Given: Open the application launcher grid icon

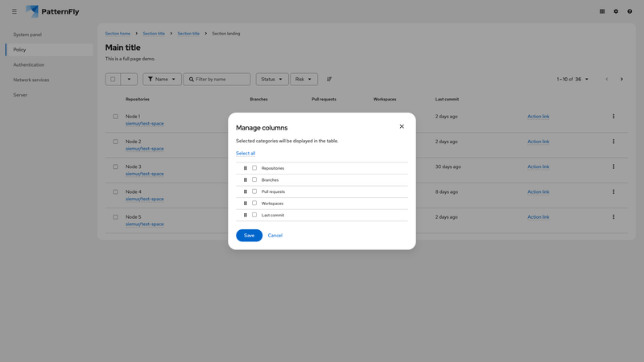Looking at the screenshot, I should coord(602,11).
